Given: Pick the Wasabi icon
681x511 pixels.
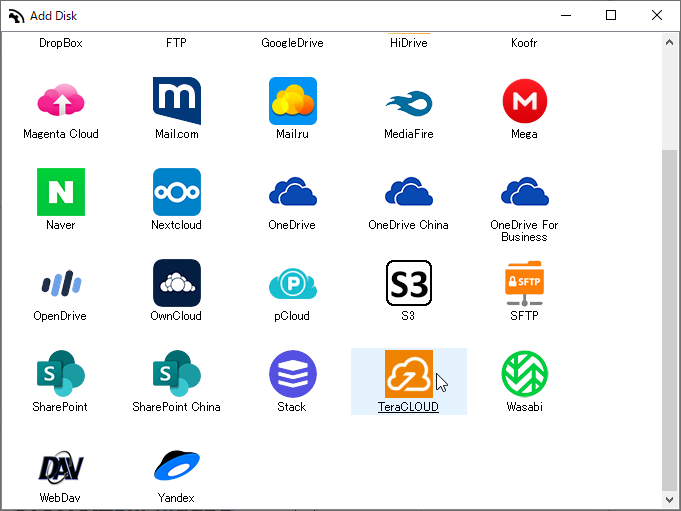Looking at the screenshot, I should [x=524, y=374].
